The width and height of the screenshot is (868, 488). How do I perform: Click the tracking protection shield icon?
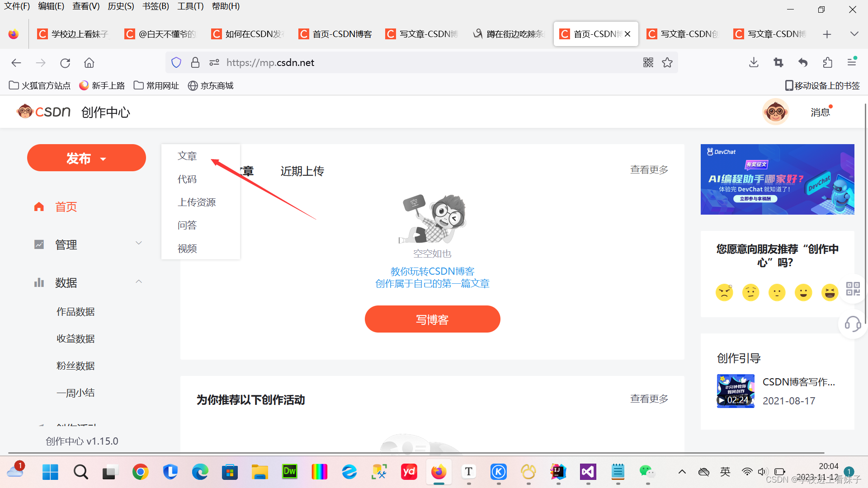[x=176, y=62]
